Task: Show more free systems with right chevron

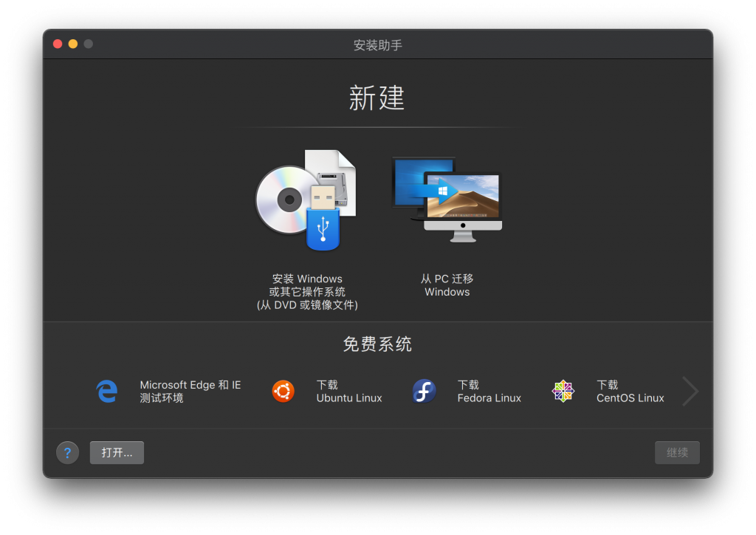Action: click(x=690, y=391)
